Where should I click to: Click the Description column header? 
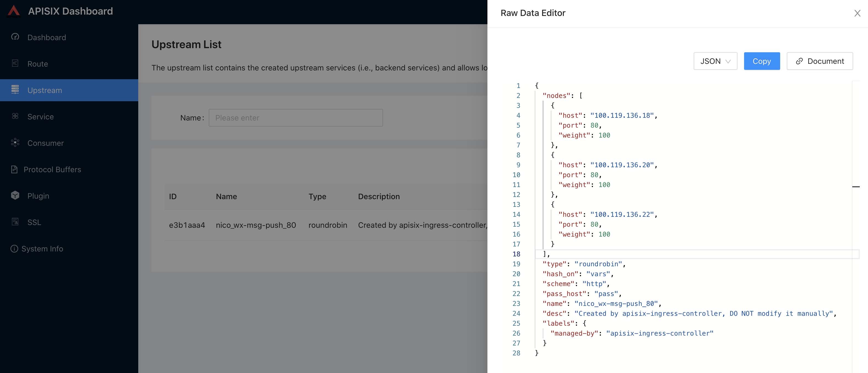click(379, 197)
